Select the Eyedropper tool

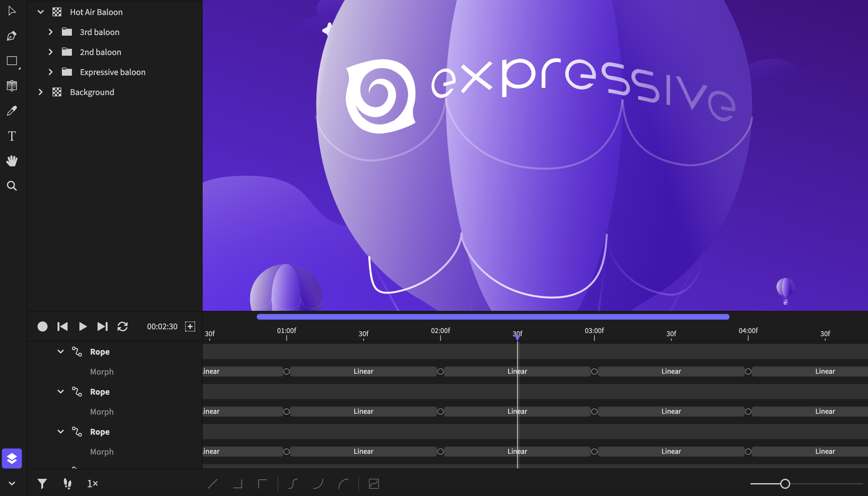[x=12, y=111]
